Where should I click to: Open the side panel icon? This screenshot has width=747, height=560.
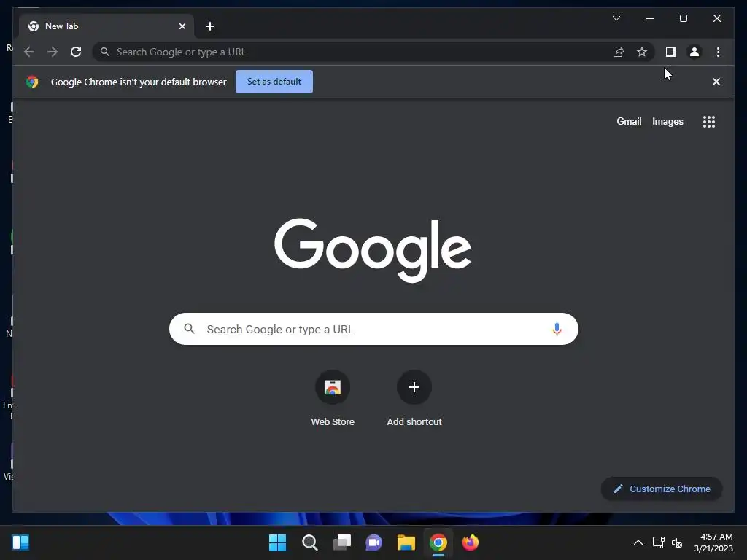pyautogui.click(x=671, y=52)
